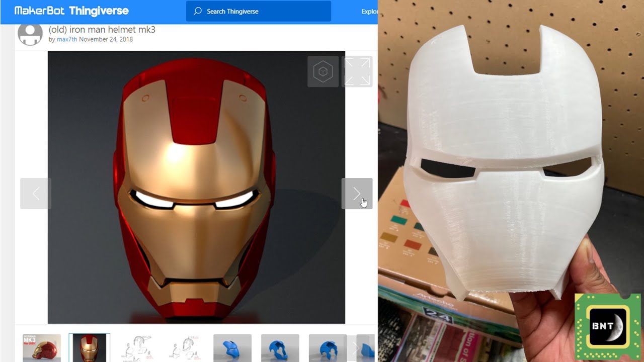The image size is (644, 362).
Task: Open the Explore menu in header
Action: 370,11
